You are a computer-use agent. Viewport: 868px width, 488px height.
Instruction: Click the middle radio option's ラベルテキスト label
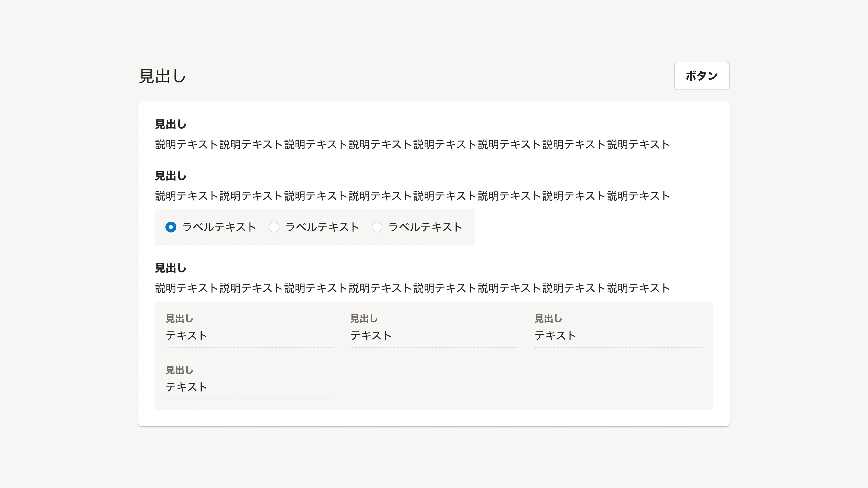[x=322, y=227]
